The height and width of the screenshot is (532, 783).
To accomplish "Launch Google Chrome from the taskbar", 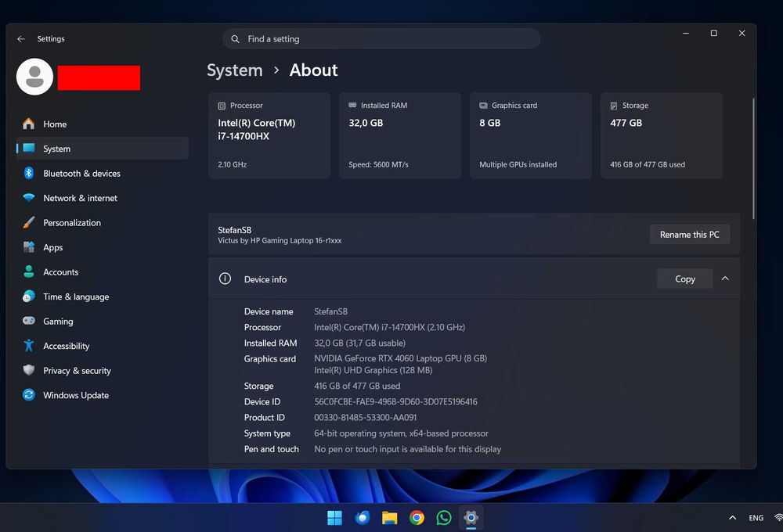I will [x=417, y=518].
